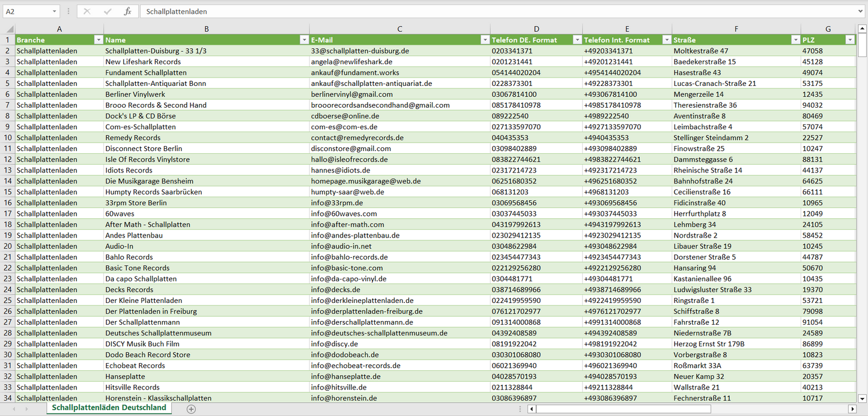Image resolution: width=868 pixels, height=416 pixels.
Task: Select column D header
Action: click(536, 29)
